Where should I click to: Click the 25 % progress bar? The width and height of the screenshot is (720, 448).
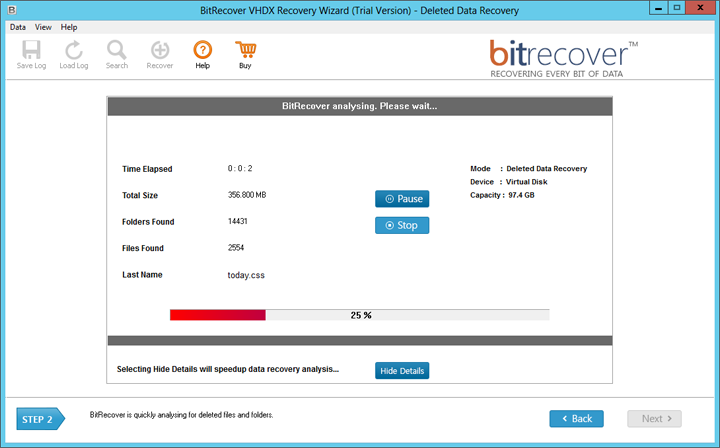tap(360, 315)
